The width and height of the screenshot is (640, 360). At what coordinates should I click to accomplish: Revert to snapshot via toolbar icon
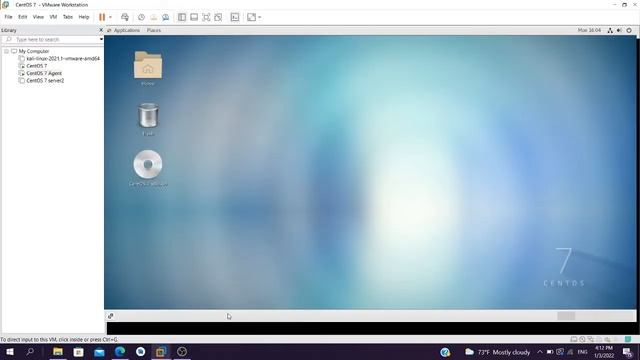point(153,17)
